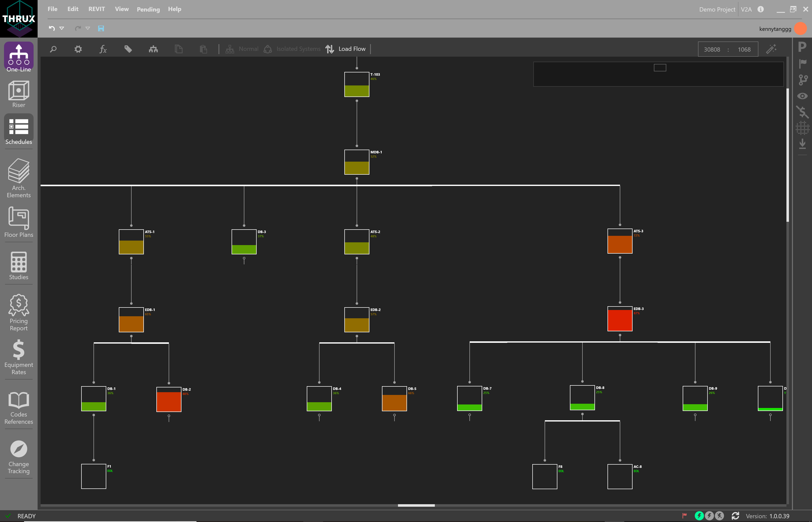This screenshot has height=522, width=812.
Task: Click the auto-fix magic wand icon
Action: click(771, 49)
